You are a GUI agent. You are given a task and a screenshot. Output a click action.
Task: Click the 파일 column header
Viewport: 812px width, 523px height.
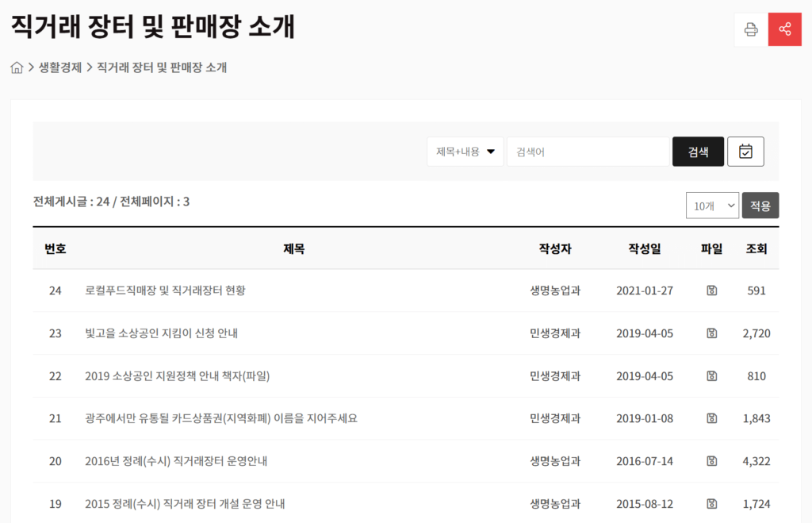click(x=711, y=248)
